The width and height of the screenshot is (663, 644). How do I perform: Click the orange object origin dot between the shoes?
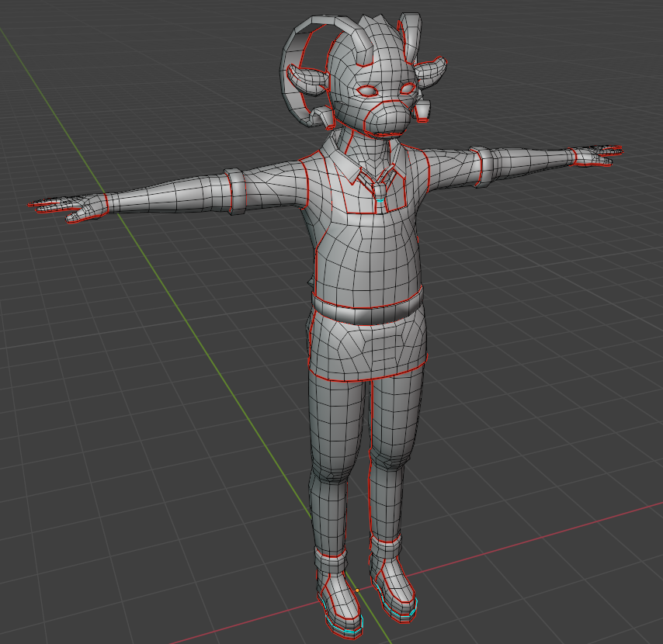point(357,590)
